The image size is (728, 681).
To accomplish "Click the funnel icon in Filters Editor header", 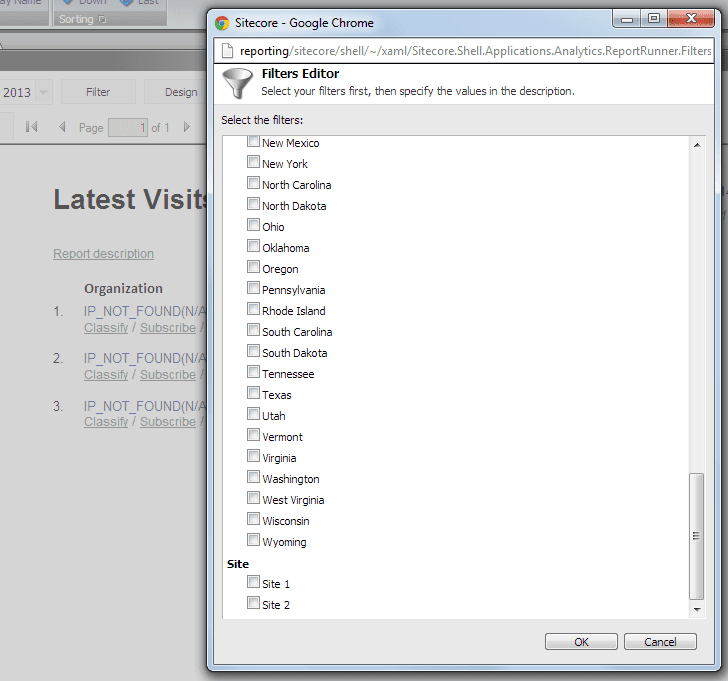I will [x=237, y=82].
